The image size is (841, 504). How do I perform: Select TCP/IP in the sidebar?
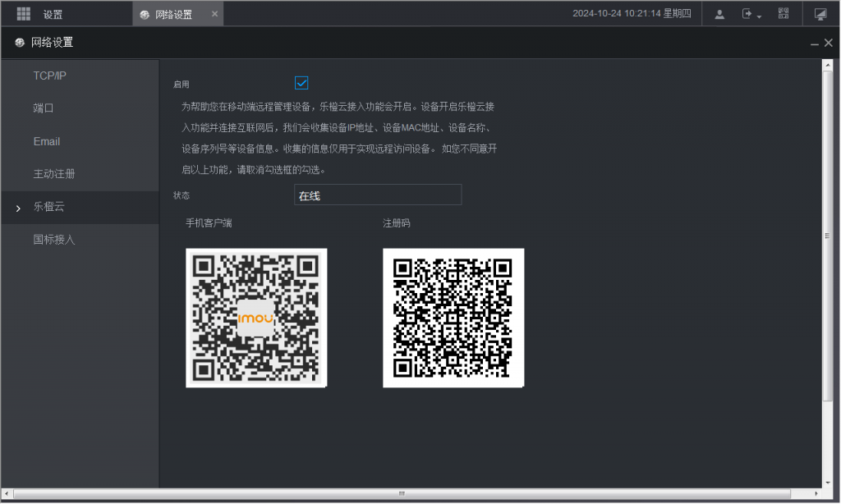tap(49, 76)
